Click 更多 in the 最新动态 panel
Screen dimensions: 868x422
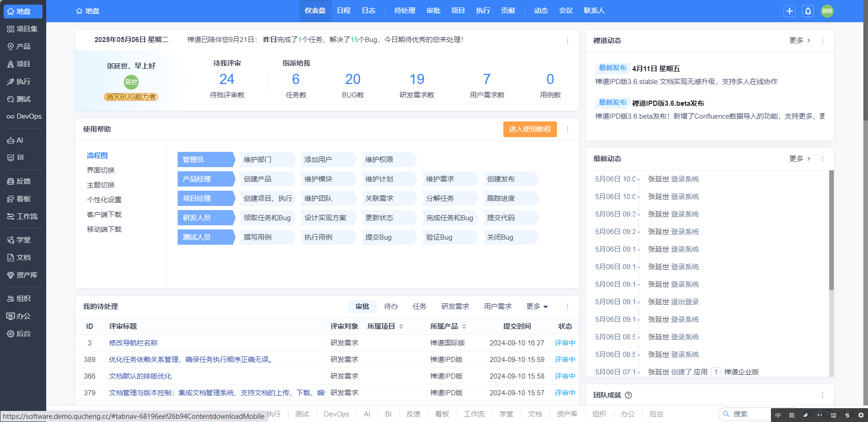pos(800,159)
